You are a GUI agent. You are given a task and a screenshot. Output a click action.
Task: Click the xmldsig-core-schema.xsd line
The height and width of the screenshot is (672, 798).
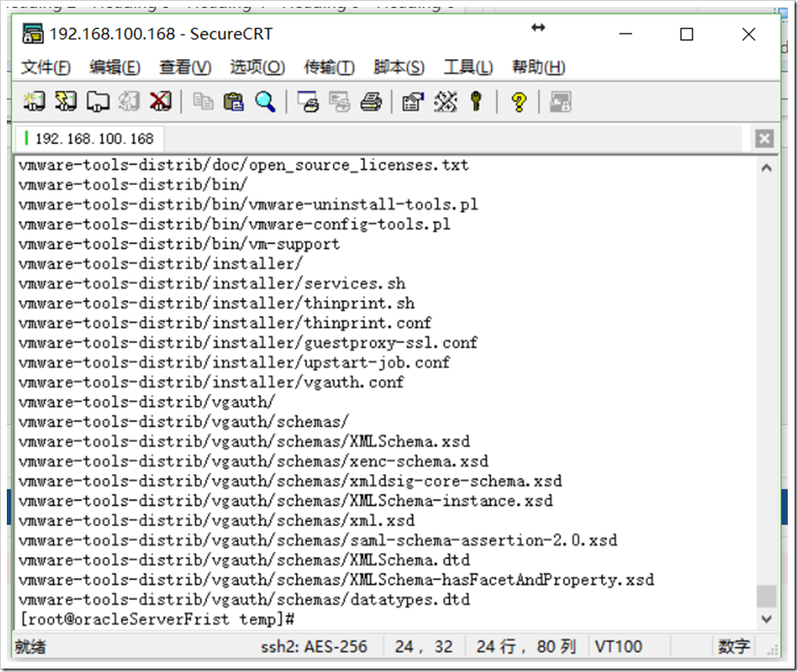pos(291,481)
